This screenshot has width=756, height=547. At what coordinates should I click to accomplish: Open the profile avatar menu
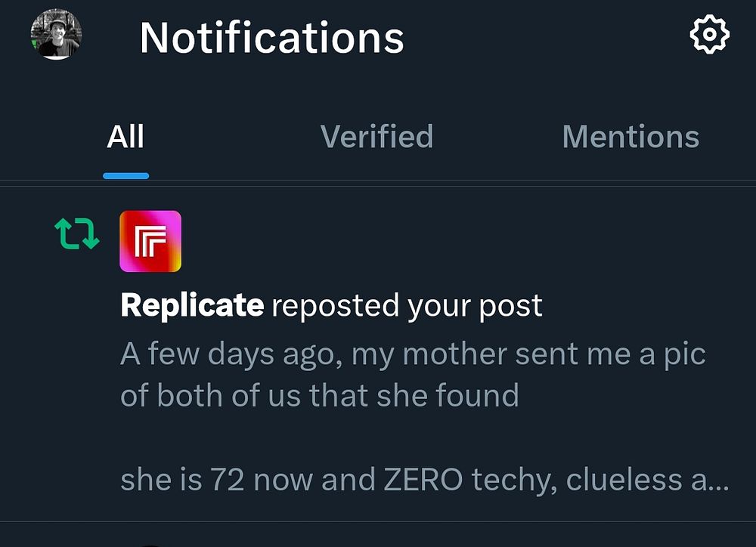[56, 34]
